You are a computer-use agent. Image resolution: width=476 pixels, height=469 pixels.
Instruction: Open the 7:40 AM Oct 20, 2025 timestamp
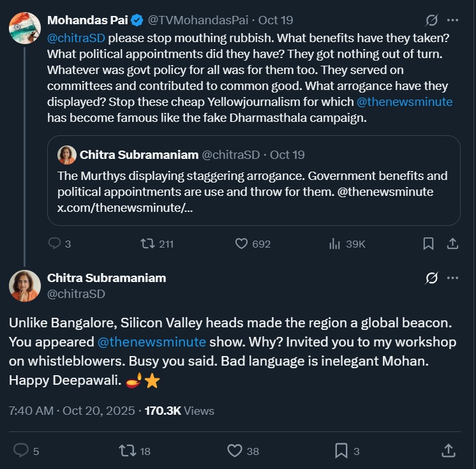71,411
